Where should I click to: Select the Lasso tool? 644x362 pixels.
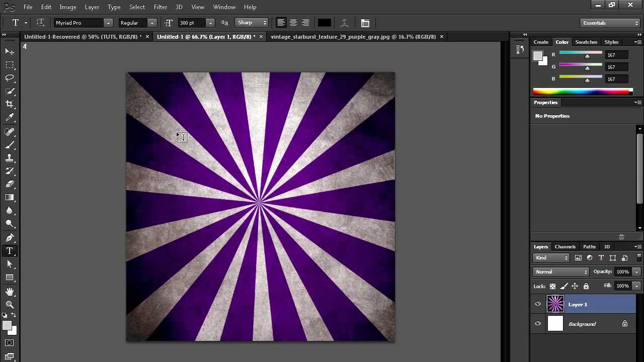coord(10,78)
